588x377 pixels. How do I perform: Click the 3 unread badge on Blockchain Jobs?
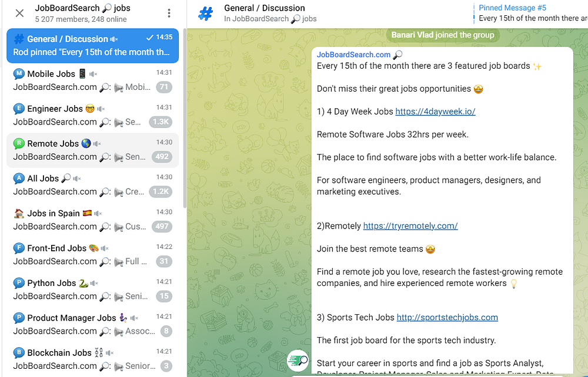(x=166, y=366)
